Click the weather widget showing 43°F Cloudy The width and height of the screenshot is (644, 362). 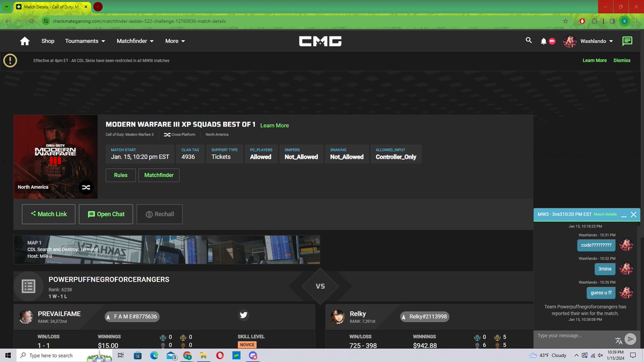point(547,356)
